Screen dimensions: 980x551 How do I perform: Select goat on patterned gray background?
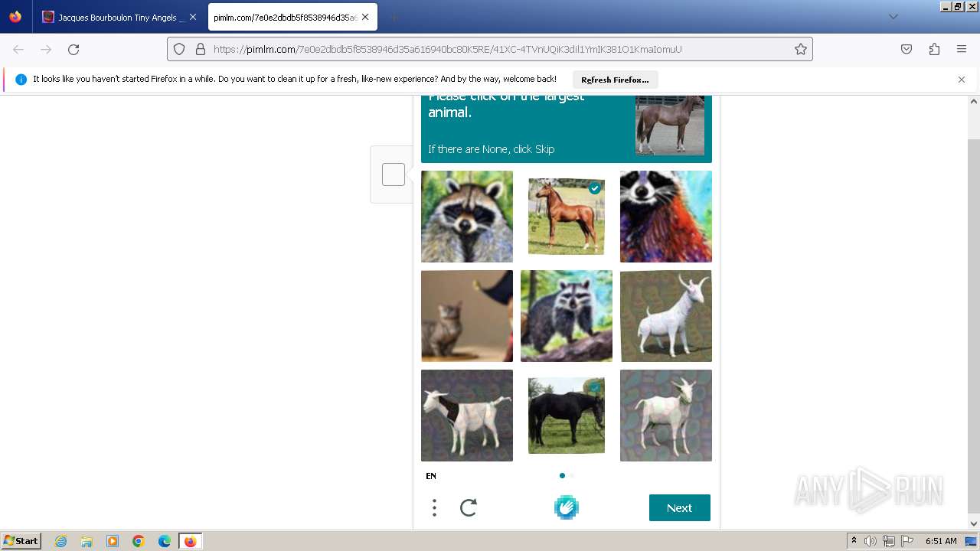[x=666, y=416]
